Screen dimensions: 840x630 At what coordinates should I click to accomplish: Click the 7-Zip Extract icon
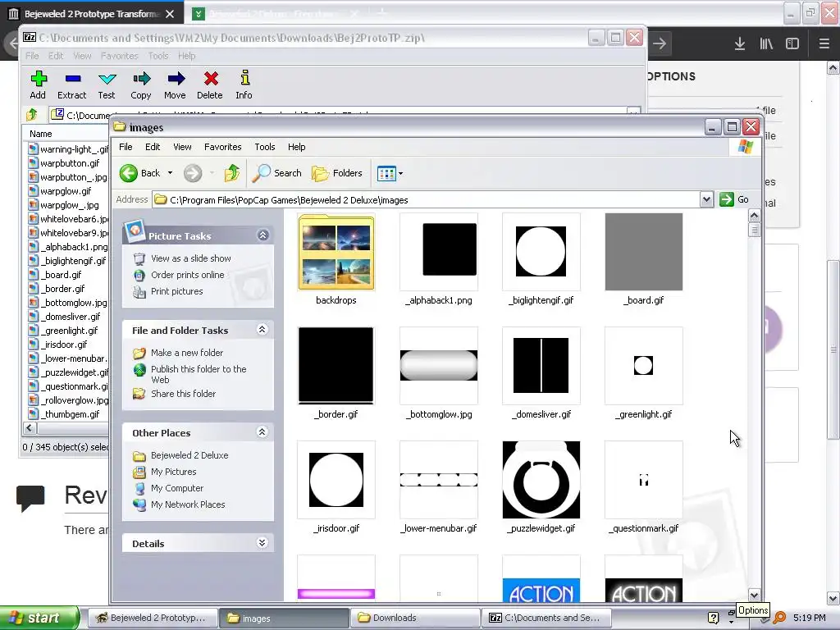coord(72,79)
